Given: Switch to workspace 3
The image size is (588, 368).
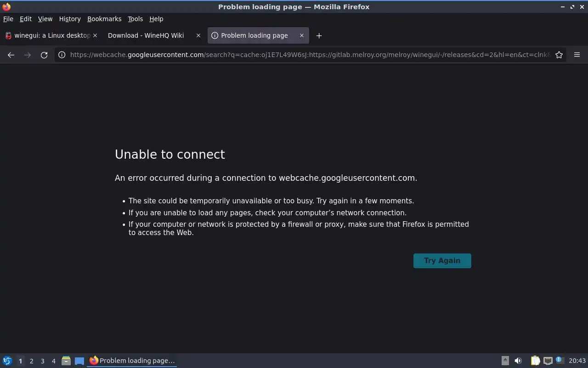Looking at the screenshot, I should (42, 361).
